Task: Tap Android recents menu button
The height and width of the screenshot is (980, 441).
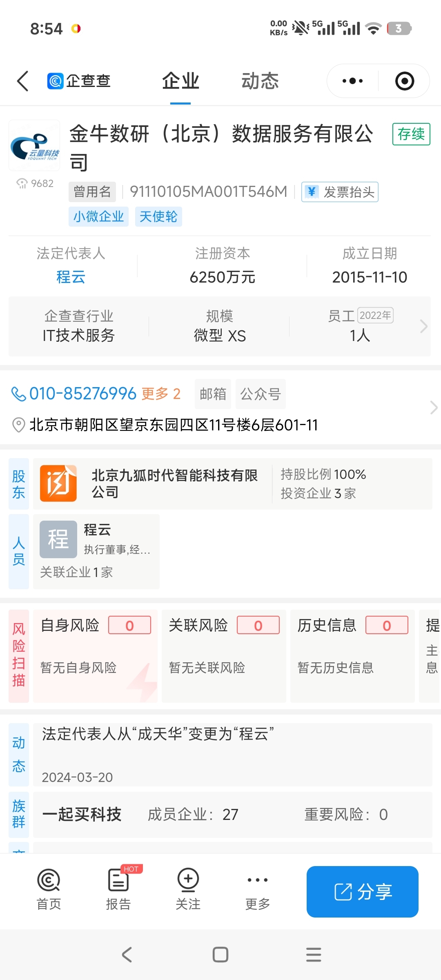Action: point(314,955)
